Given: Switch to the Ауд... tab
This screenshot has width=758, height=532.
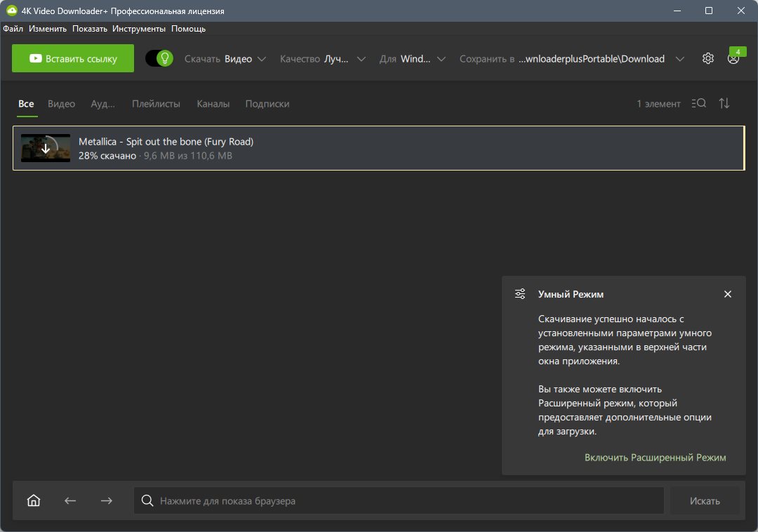Looking at the screenshot, I should (x=103, y=103).
